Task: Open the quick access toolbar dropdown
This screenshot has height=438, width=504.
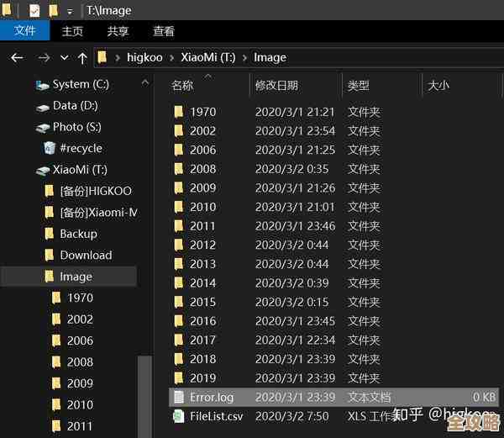Action: pyautogui.click(x=70, y=13)
